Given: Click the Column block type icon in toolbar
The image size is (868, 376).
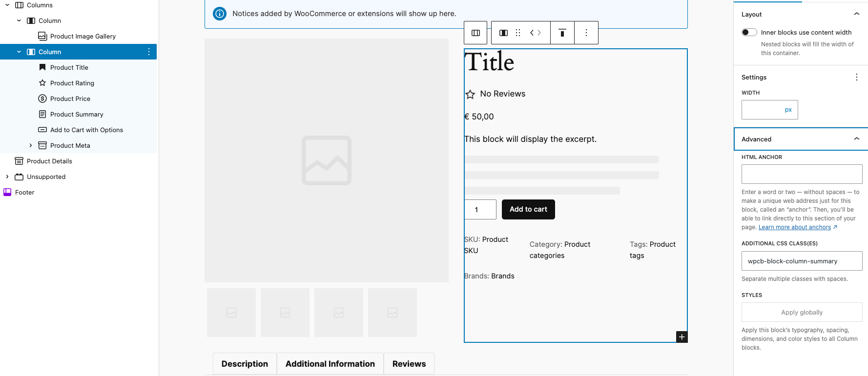Looking at the screenshot, I should pyautogui.click(x=503, y=33).
